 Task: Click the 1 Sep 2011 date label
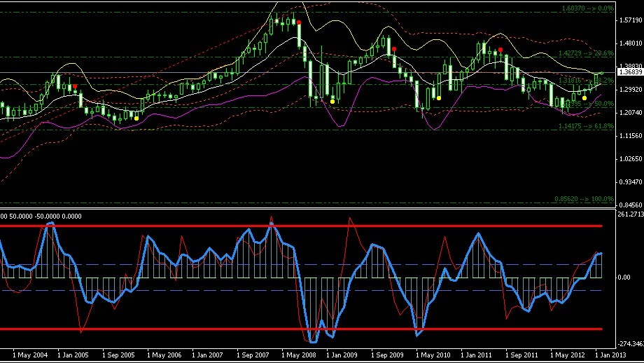pyautogui.click(x=521, y=355)
